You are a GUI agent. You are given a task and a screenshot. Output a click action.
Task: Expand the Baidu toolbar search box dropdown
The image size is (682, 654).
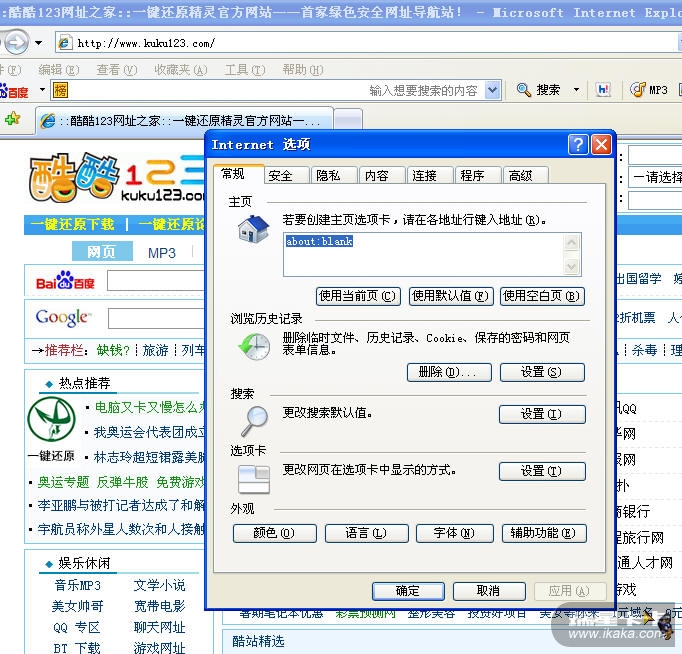pyautogui.click(x=492, y=90)
